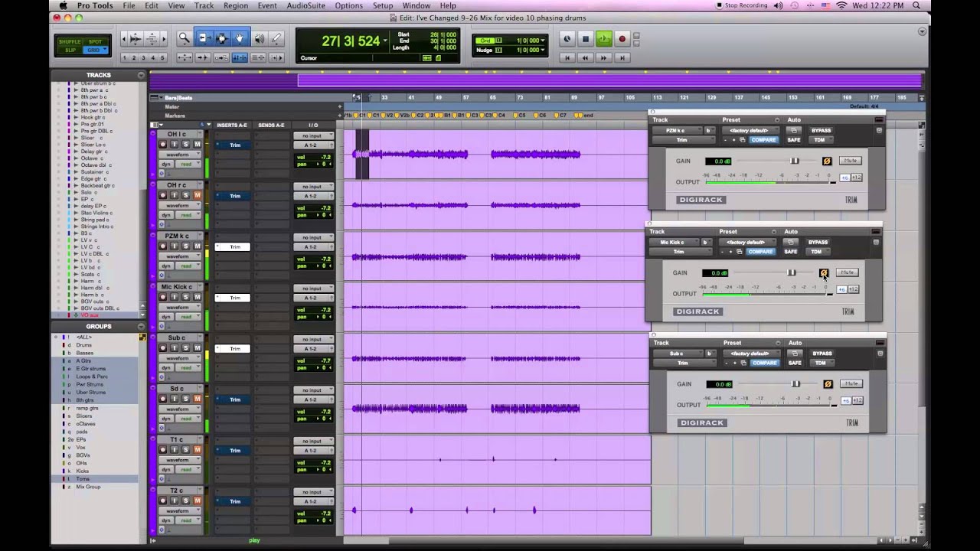Solo the PZM k c track
Image resolution: width=980 pixels, height=551 pixels.
point(185,246)
